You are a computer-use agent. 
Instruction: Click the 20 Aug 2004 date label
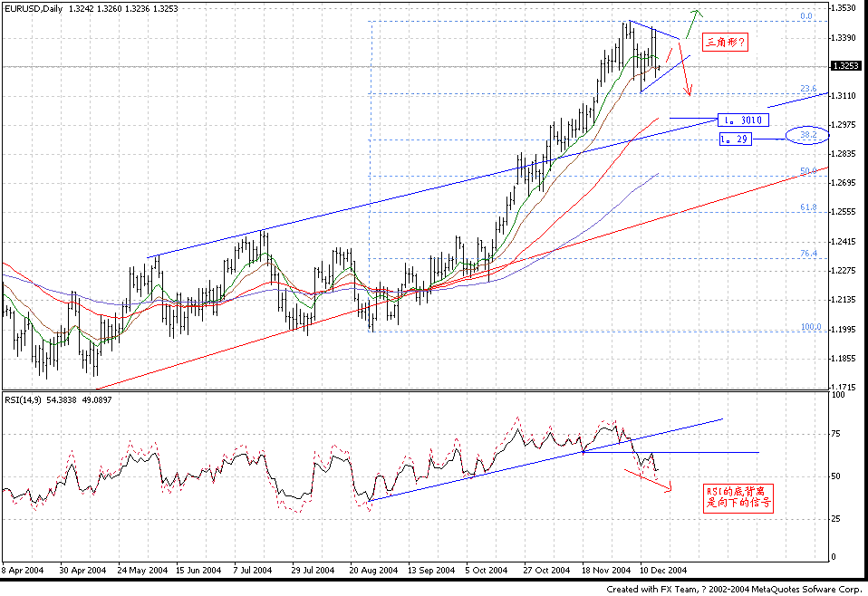[373, 570]
